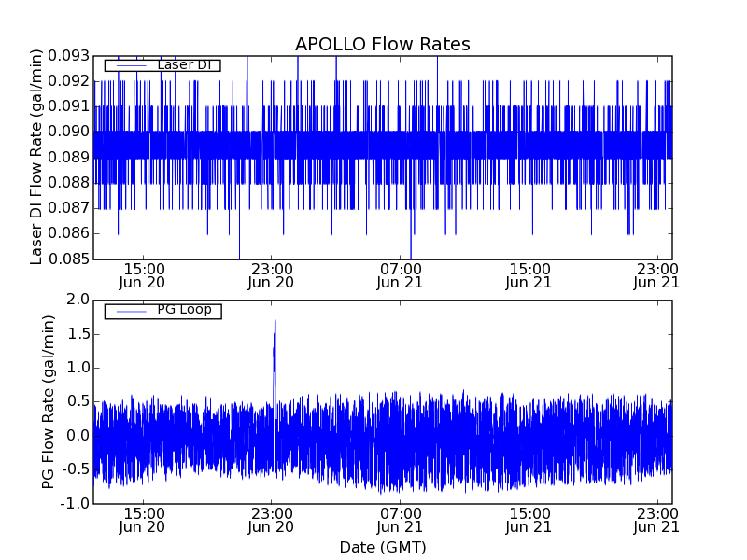Select the "PG Loop" legend label
This screenshot has height=560, width=747.
point(184,310)
